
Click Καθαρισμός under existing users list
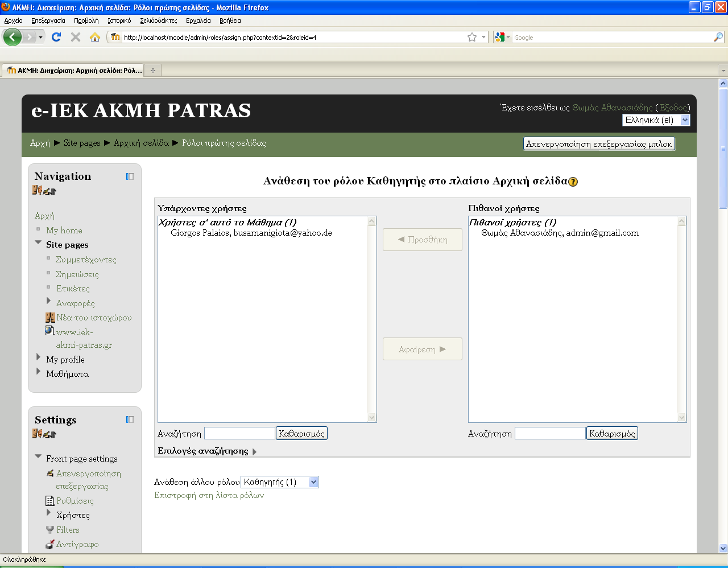coord(301,434)
